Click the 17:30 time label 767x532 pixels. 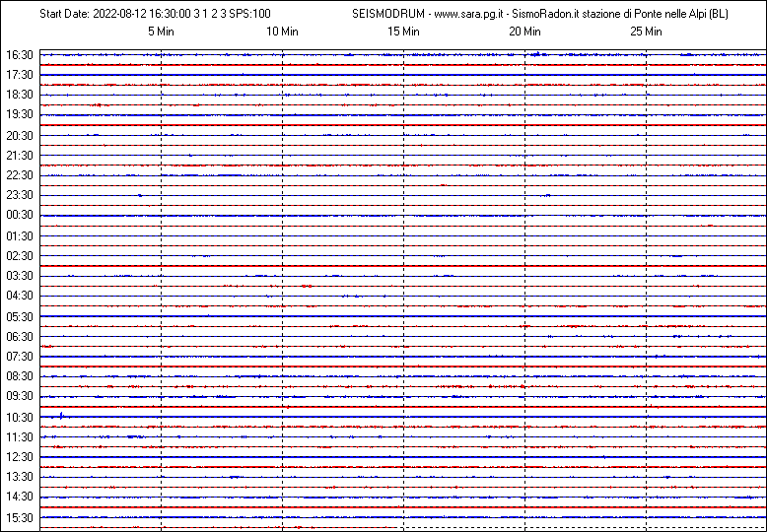tap(20, 75)
